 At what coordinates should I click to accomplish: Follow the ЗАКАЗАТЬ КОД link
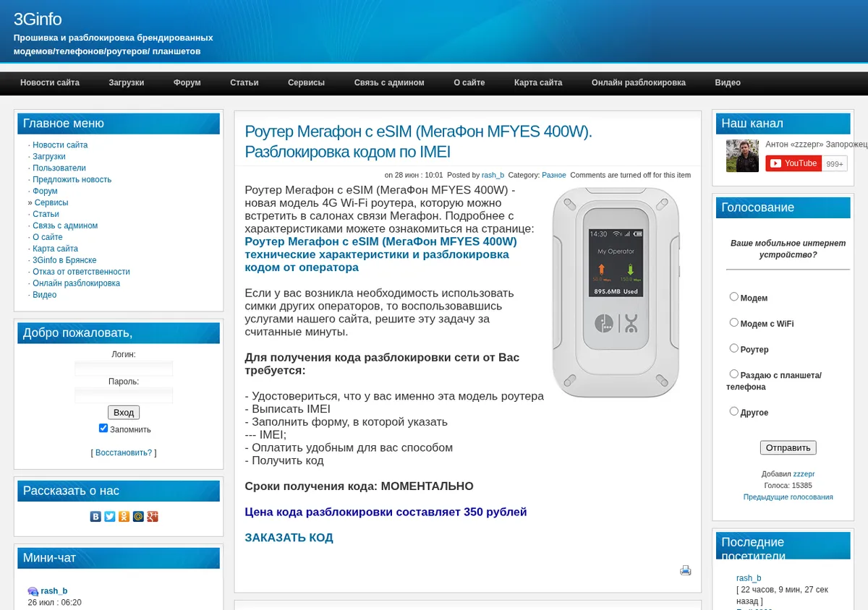point(289,538)
